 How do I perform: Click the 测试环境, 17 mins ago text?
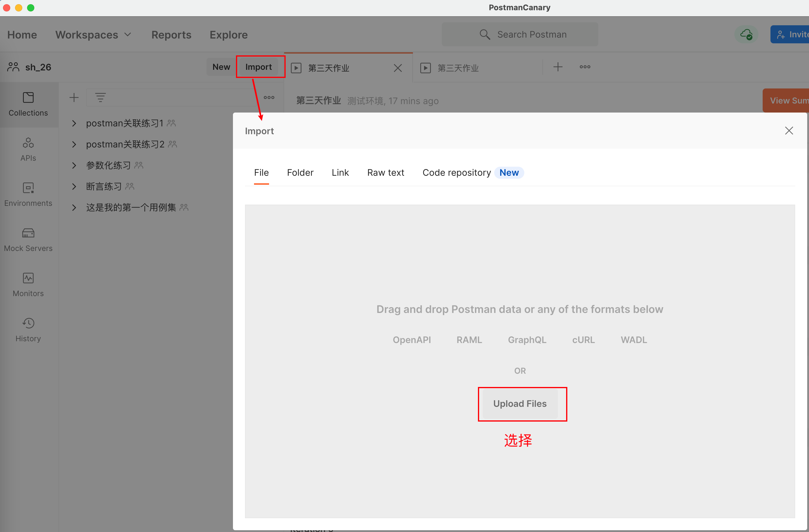392,101
